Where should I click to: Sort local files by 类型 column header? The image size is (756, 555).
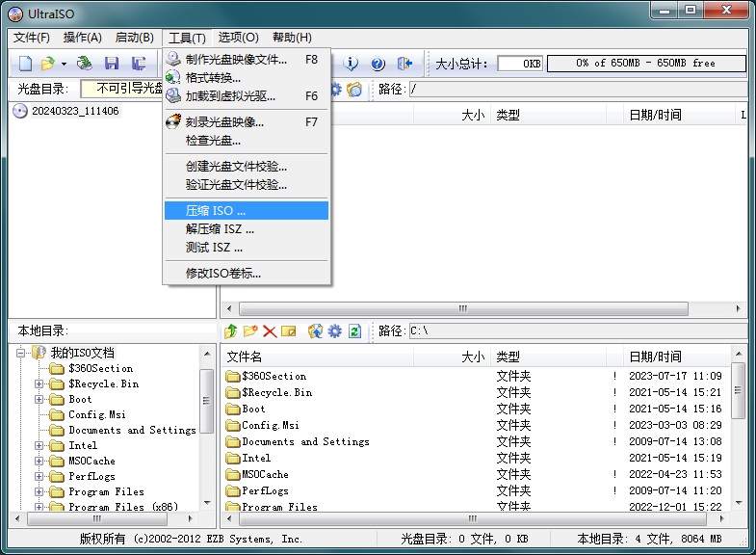[548, 357]
